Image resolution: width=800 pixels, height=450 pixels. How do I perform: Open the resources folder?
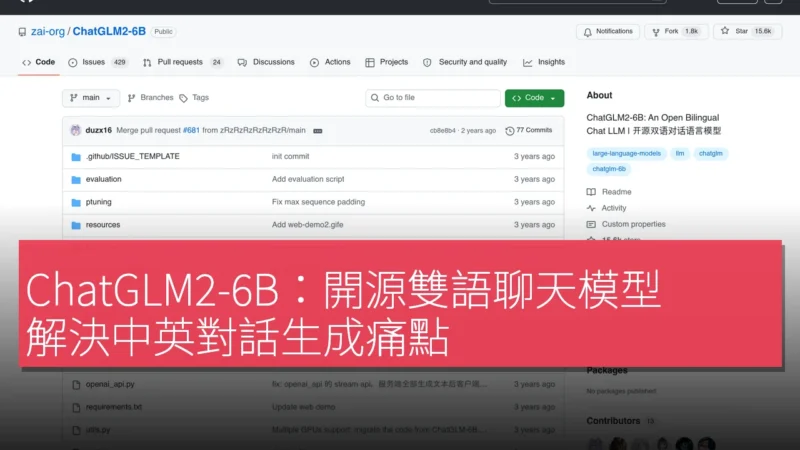(103, 224)
